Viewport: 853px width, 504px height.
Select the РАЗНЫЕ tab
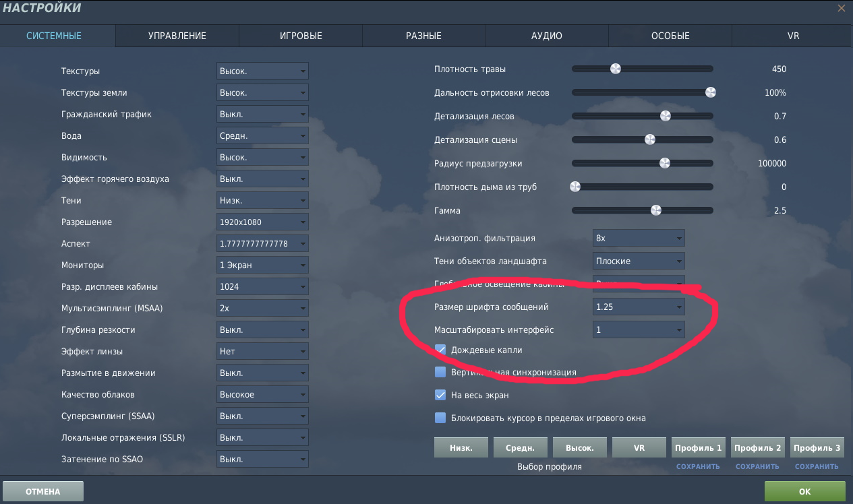(x=423, y=36)
